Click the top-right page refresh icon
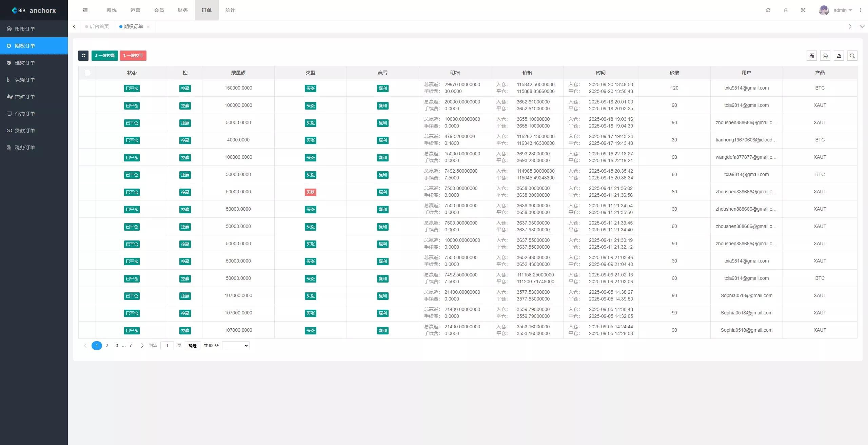 pos(768,10)
